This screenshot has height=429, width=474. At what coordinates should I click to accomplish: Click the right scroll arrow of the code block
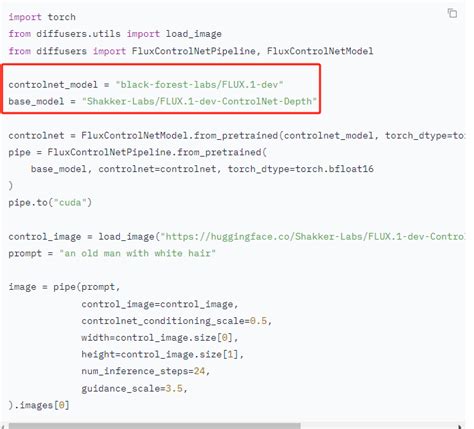(461, 426)
